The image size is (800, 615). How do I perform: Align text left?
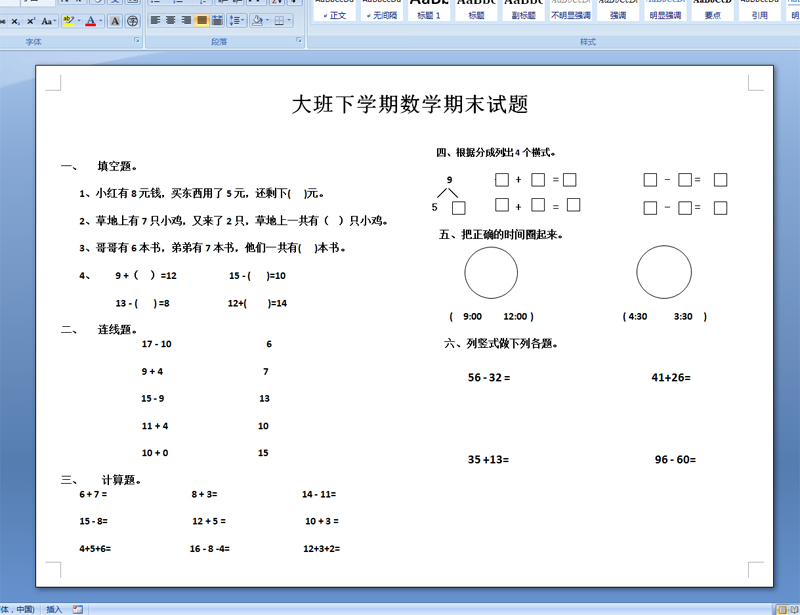click(x=156, y=20)
